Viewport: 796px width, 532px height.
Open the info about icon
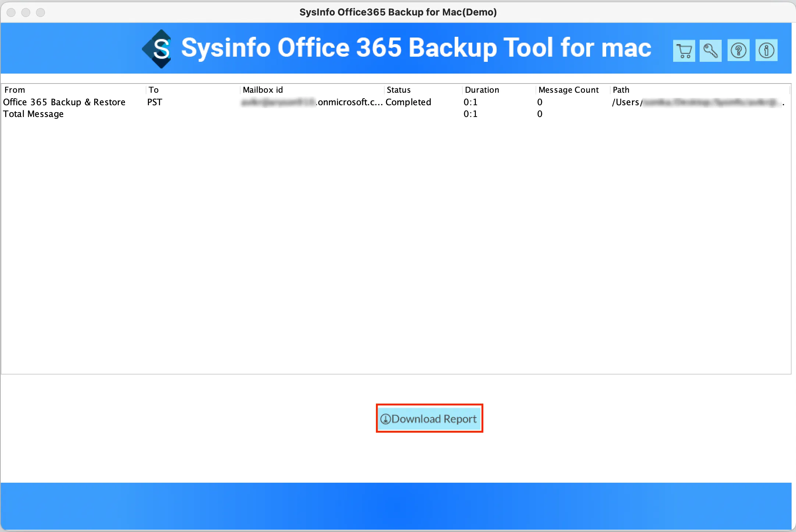pyautogui.click(x=766, y=50)
